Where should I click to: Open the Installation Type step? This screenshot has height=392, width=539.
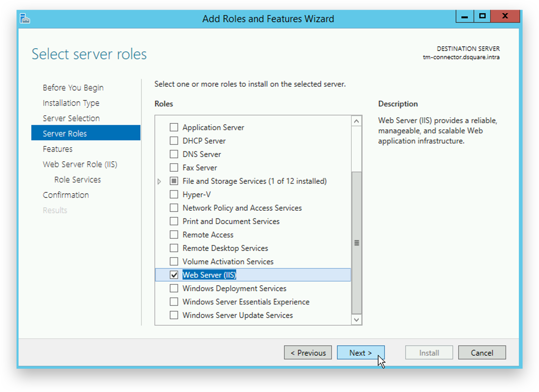click(x=71, y=103)
